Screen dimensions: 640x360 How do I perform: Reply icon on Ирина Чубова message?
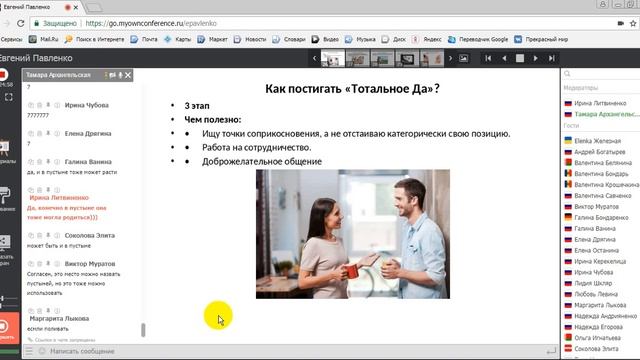click(31, 105)
